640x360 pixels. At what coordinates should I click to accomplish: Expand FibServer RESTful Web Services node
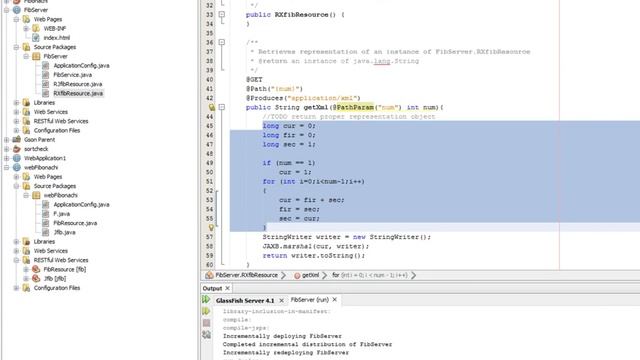tap(16, 121)
